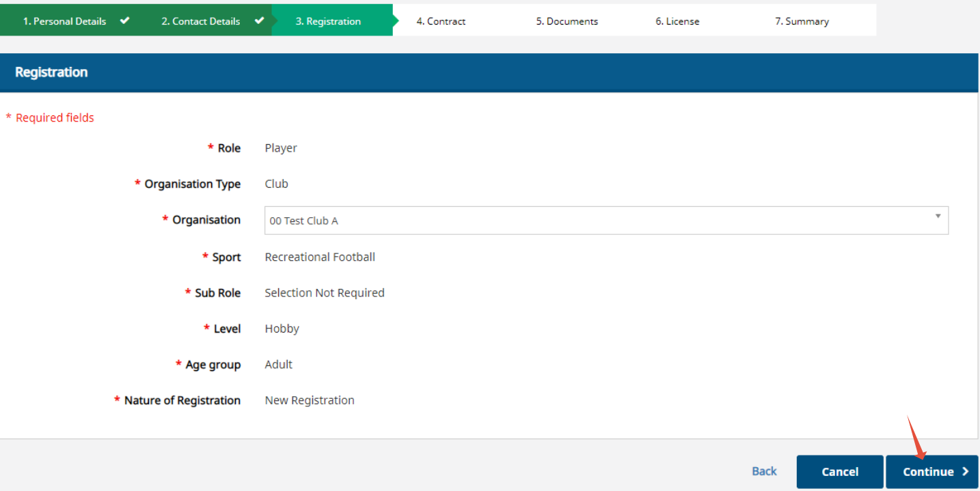980x491 pixels.
Task: Click the chevron arrow on Continue button
Action: 965,472
